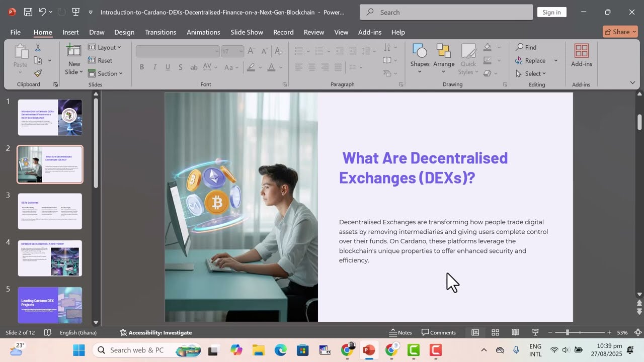
Task: Switch to Slide Sorter view
Action: pyautogui.click(x=495, y=332)
